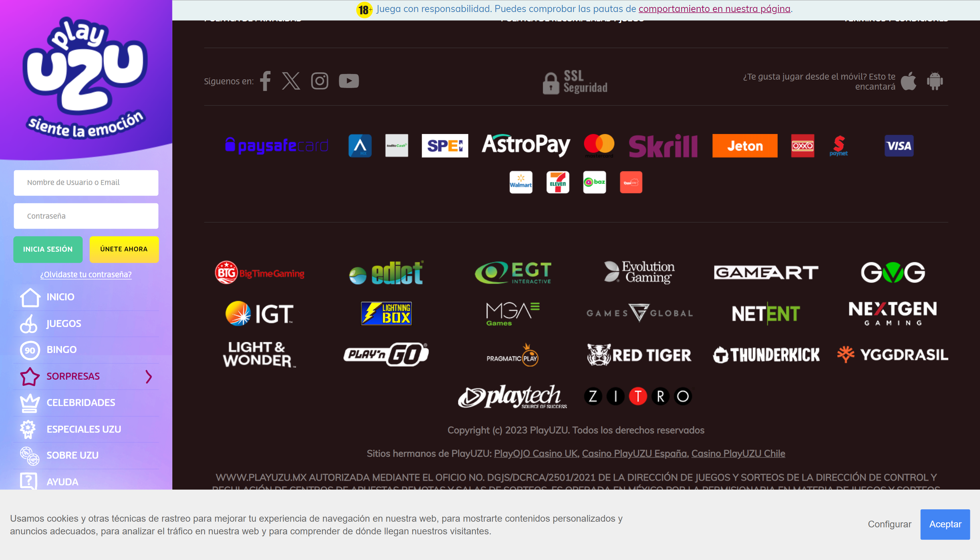
Task: Follow the ¿Olvidaste tu contraseña? link
Action: [86, 275]
